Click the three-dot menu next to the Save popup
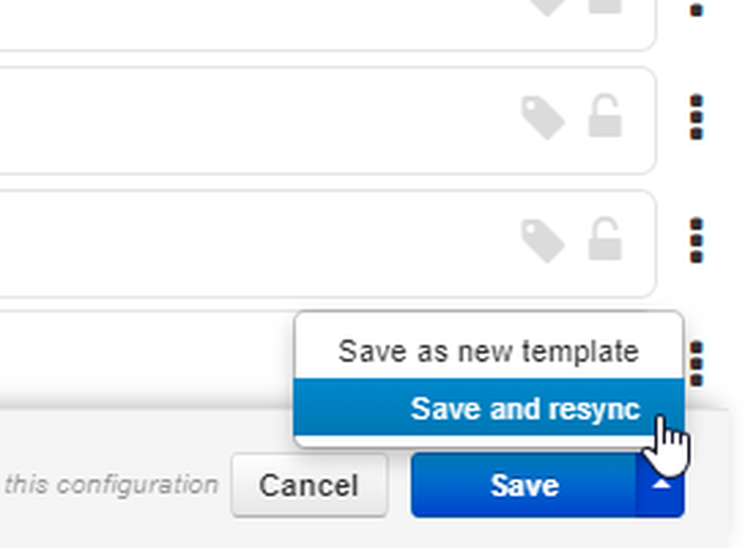Viewport: 756px width, 548px height. coord(696,364)
